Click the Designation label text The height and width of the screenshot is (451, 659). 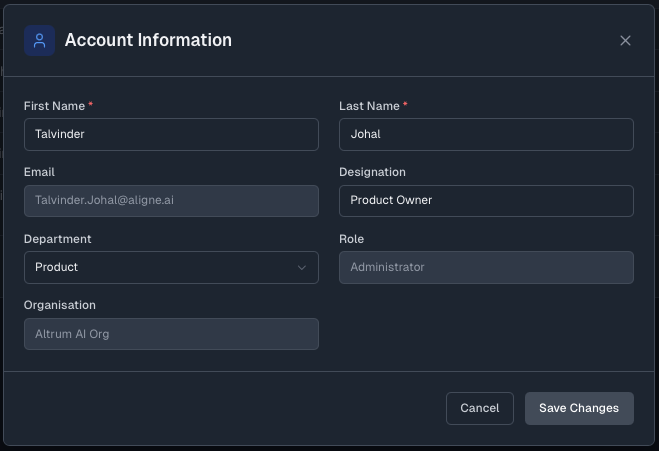(372, 172)
